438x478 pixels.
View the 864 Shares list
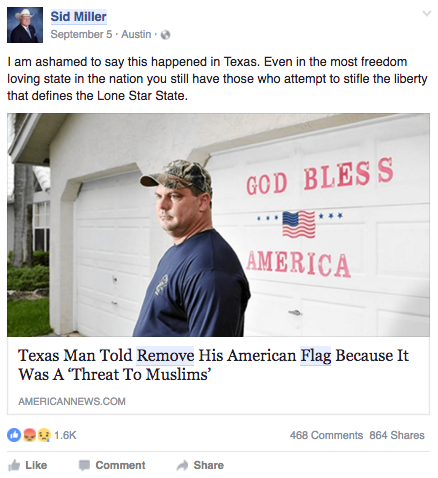pyautogui.click(x=397, y=435)
